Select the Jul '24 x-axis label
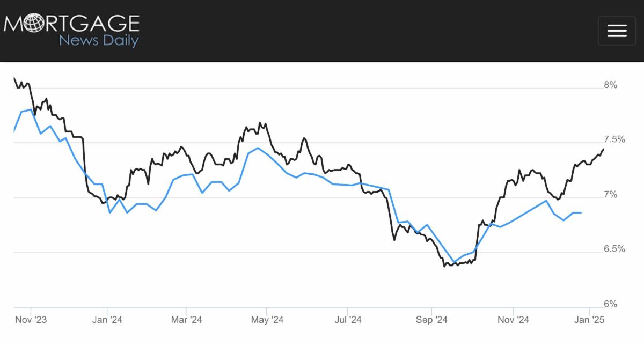Image resolution: width=644 pixels, height=346 pixels. click(x=347, y=320)
